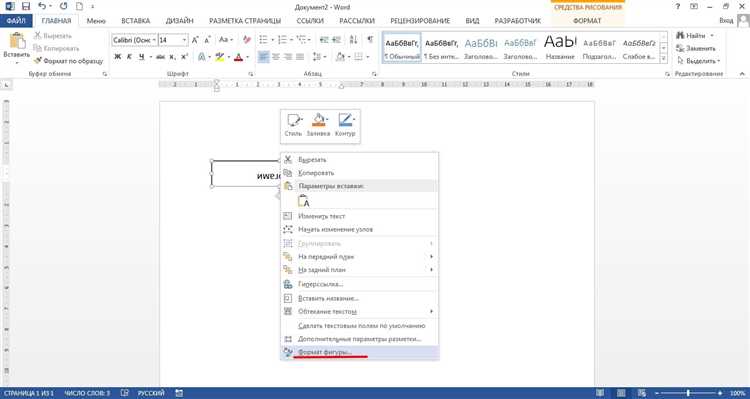The width and height of the screenshot is (750, 399).
Task: Click РУССКИЙ language indicator in status bar
Action: pyautogui.click(x=151, y=393)
